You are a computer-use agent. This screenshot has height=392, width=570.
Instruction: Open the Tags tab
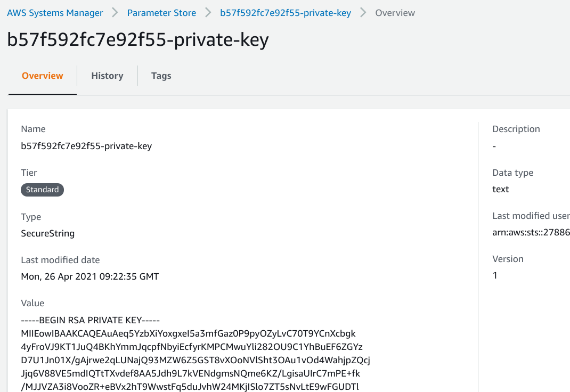(x=161, y=76)
